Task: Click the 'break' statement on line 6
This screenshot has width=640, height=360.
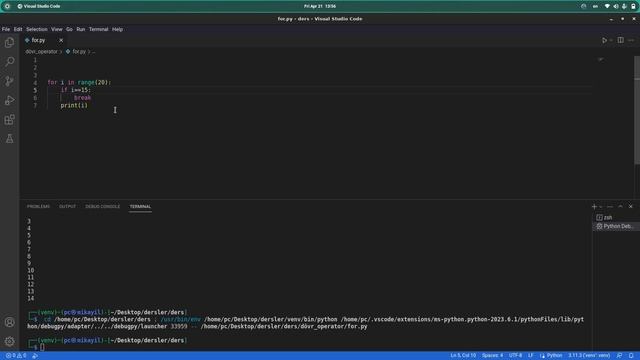Action: pyautogui.click(x=82, y=98)
